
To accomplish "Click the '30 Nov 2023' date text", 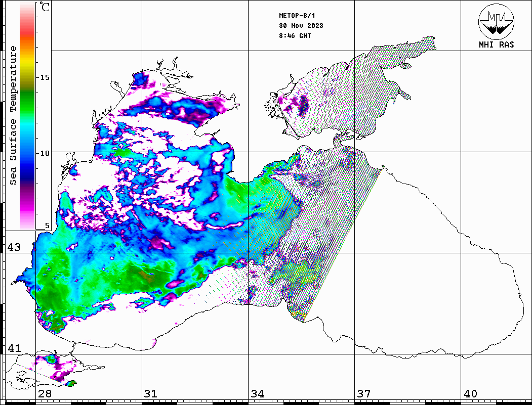I will coord(301,26).
